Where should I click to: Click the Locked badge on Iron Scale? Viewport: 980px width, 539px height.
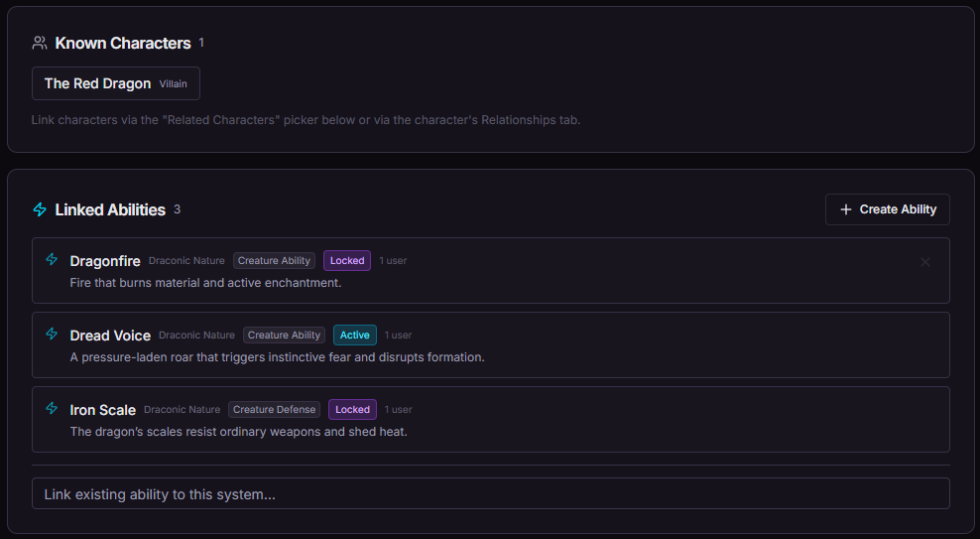pyautogui.click(x=352, y=410)
